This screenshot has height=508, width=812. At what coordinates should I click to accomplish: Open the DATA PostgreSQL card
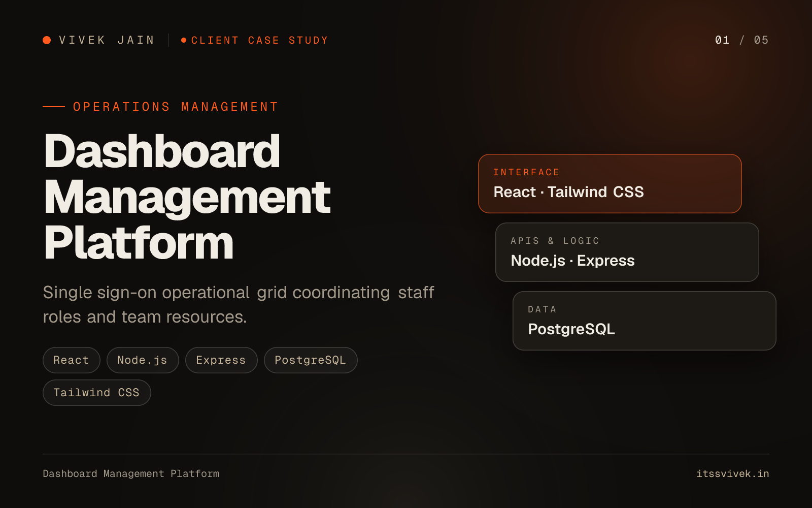(x=645, y=321)
